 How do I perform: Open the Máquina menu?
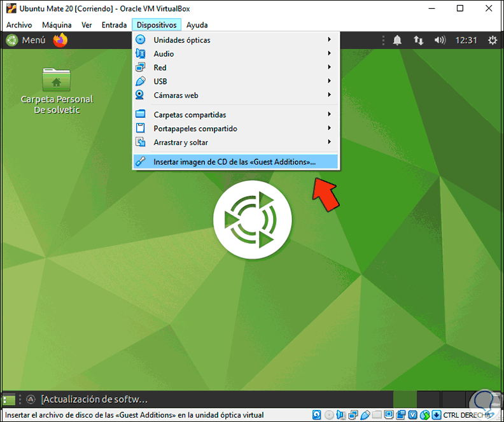click(x=57, y=25)
